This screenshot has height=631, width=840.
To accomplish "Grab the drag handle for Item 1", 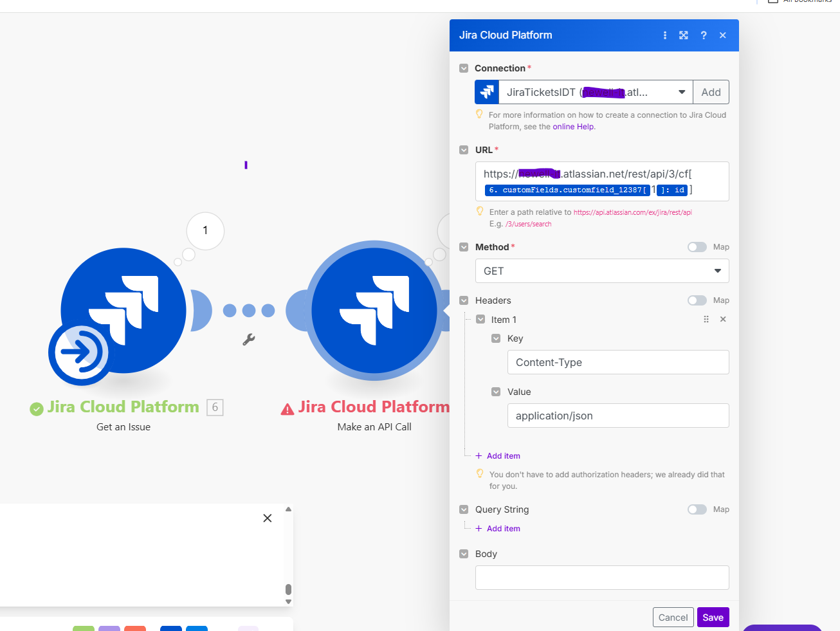I will [x=706, y=319].
